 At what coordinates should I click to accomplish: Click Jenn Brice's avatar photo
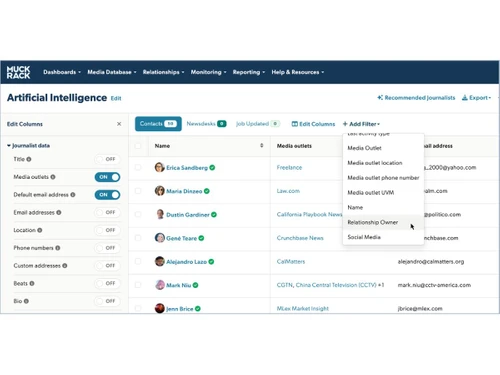pyautogui.click(x=160, y=308)
